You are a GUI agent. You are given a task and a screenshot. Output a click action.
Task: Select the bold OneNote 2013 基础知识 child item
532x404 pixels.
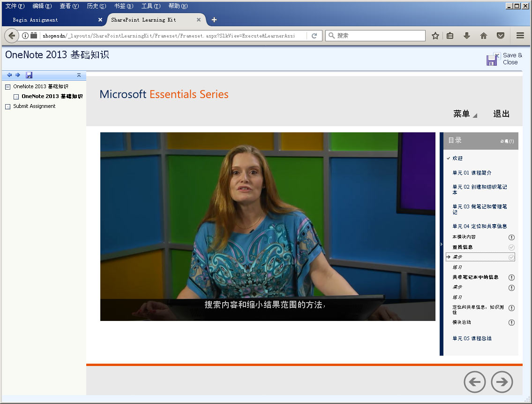52,97
